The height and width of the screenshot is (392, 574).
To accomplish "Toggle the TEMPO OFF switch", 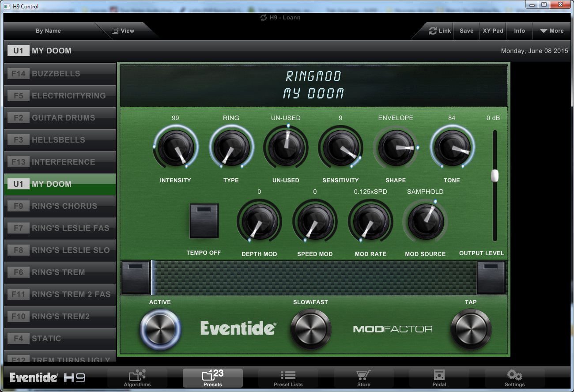I will pos(204,221).
